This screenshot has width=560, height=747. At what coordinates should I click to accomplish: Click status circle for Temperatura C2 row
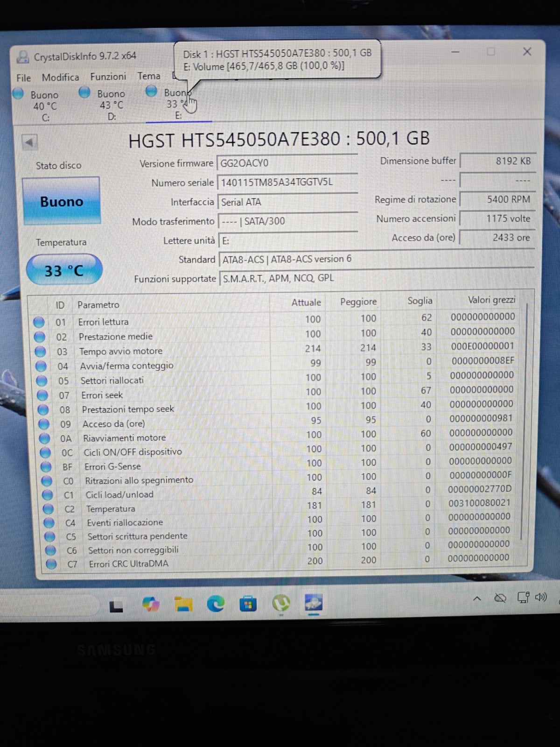click(x=48, y=509)
